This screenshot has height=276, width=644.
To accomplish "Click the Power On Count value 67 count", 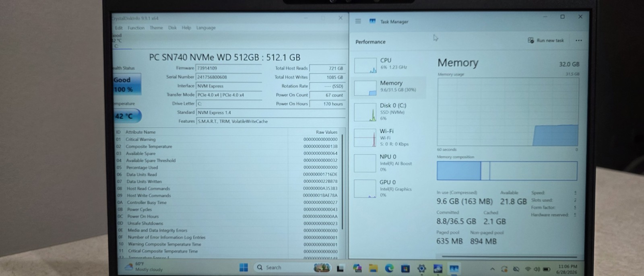I will (x=327, y=95).
